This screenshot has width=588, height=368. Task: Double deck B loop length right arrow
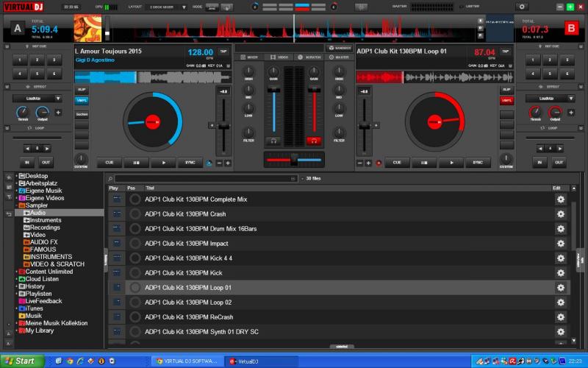click(x=560, y=149)
